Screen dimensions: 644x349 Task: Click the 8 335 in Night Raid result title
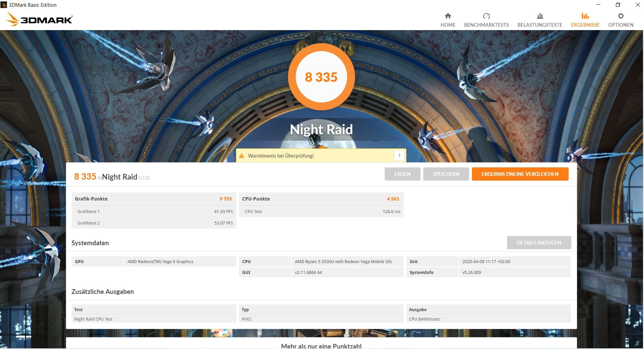click(x=85, y=177)
